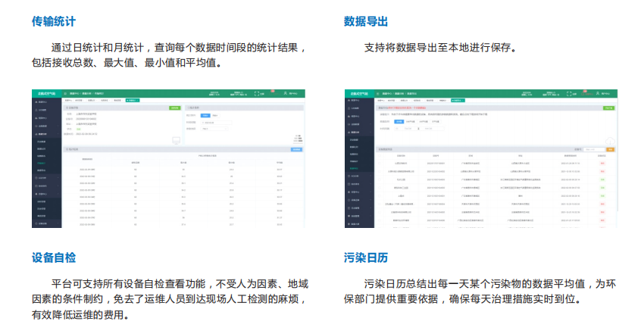
Task: Select the green active tab in the right screenshot
Action: tap(459, 100)
